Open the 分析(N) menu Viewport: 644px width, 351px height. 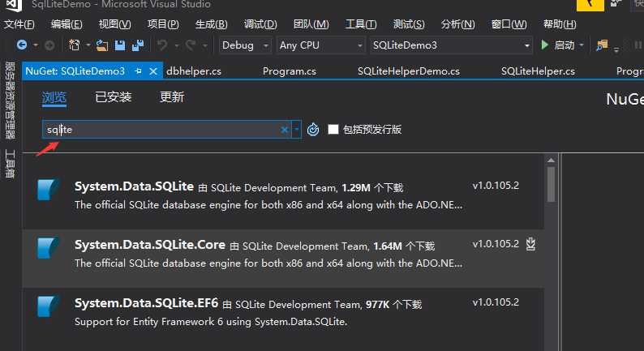tap(457, 24)
